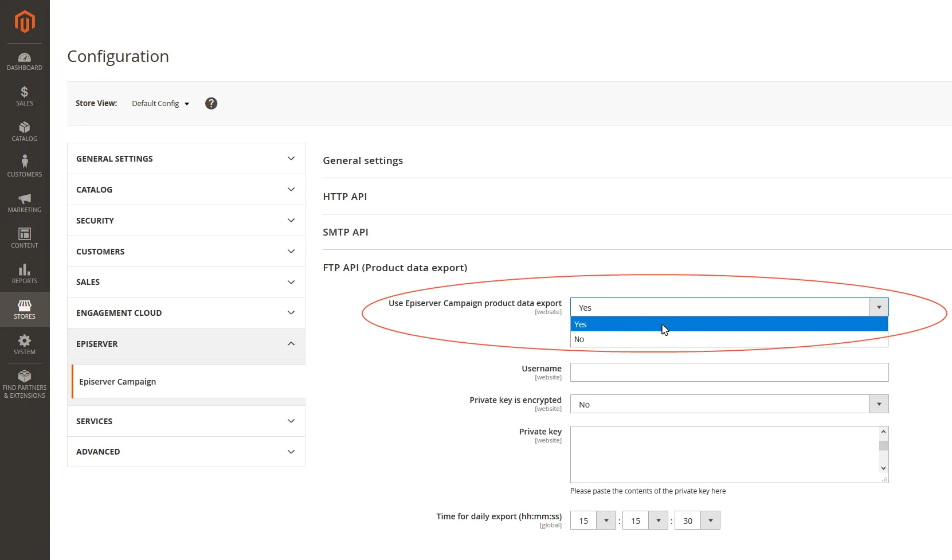This screenshot has width=952, height=560.
Task: Collapse the Episerver config section
Action: tap(186, 344)
